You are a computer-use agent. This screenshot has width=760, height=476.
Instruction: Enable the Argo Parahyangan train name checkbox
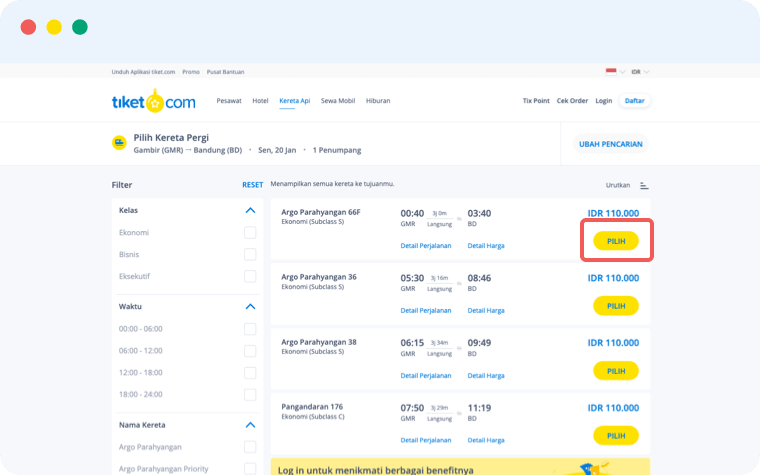pos(250,447)
